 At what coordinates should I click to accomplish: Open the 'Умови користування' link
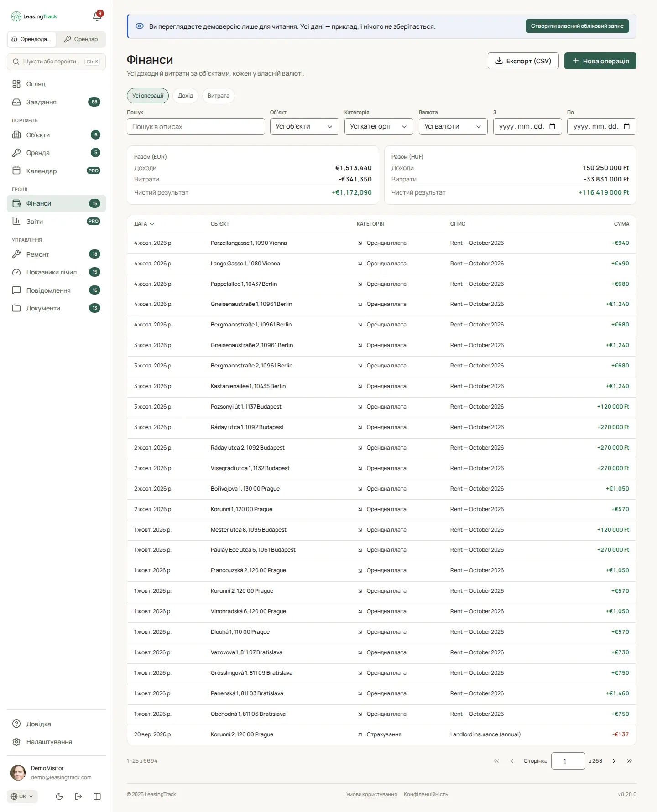pyautogui.click(x=371, y=794)
